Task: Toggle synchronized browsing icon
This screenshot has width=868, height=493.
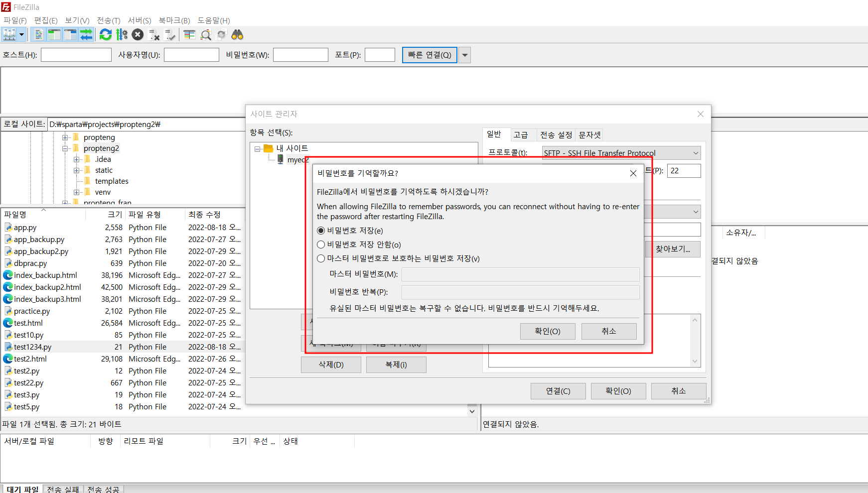Action: point(222,34)
